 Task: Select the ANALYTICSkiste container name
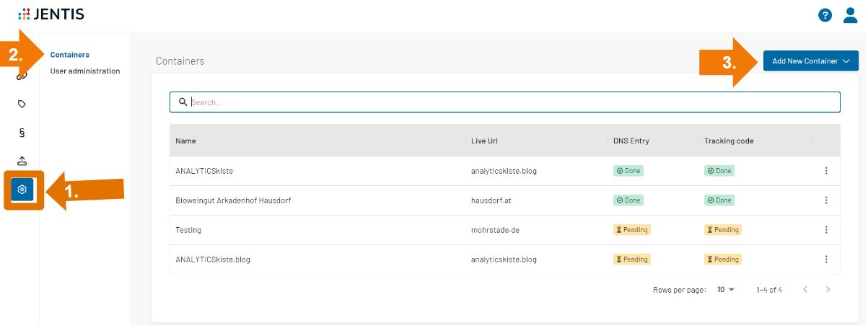[x=204, y=172]
